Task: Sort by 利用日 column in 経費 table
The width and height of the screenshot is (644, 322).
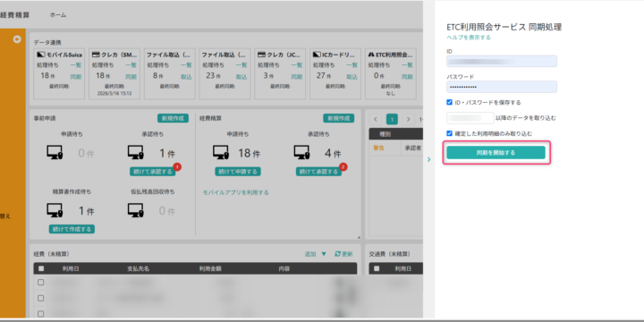Action: pyautogui.click(x=71, y=268)
